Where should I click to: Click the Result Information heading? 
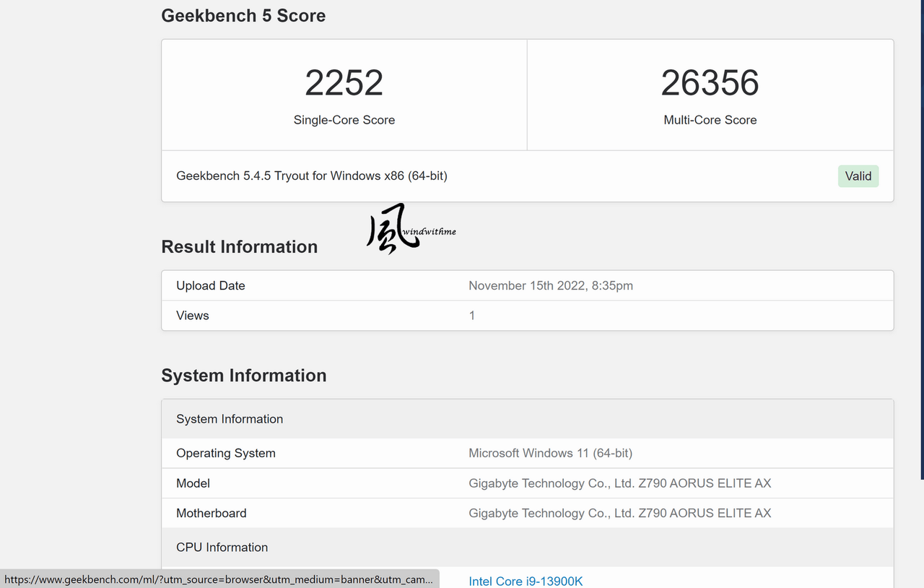coord(240,247)
